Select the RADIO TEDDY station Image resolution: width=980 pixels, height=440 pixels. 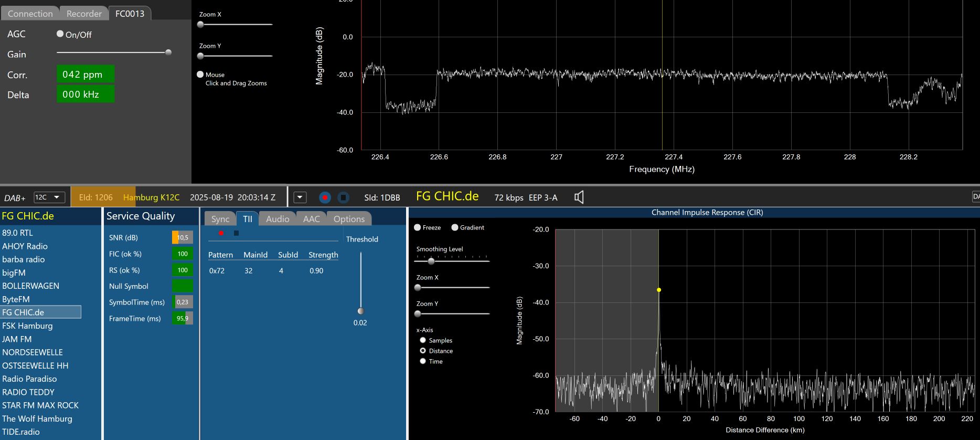(28, 392)
